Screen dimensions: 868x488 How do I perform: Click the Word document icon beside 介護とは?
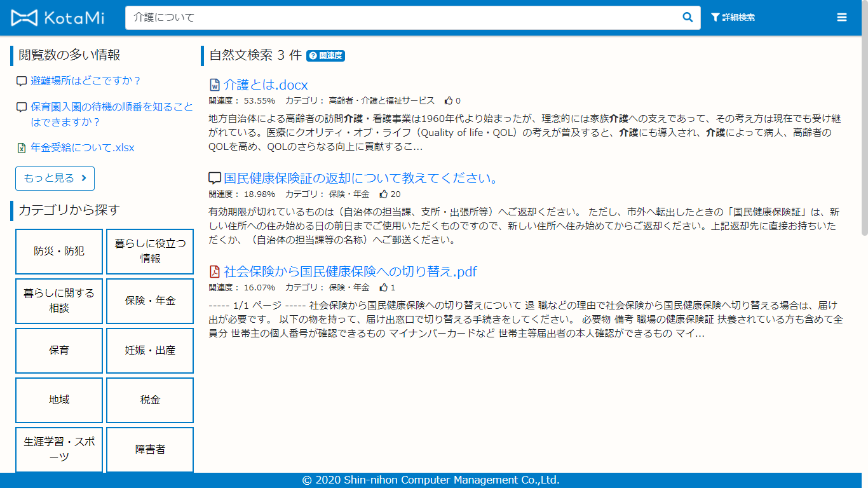point(215,85)
